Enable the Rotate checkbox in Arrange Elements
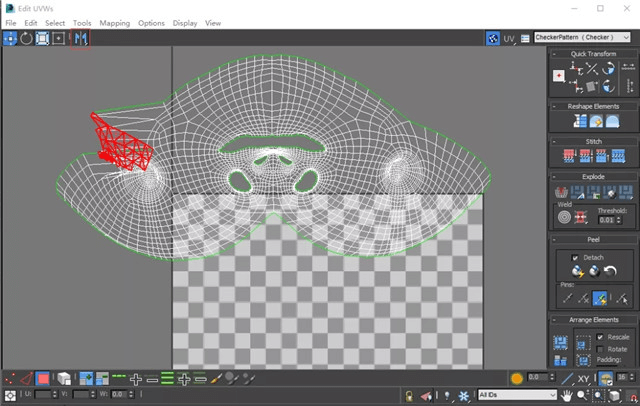Image resolution: width=640 pixels, height=406 pixels. point(600,348)
